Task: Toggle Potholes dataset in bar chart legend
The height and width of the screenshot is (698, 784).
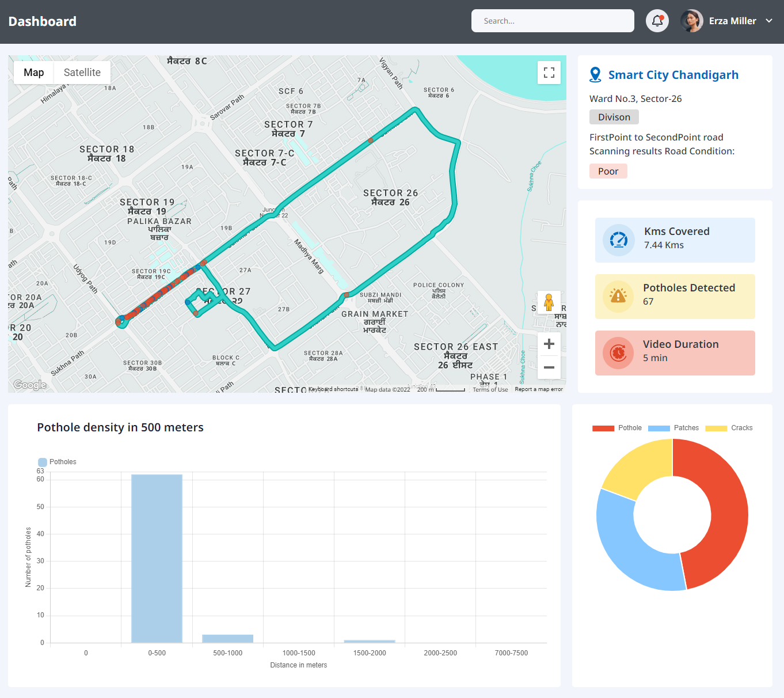Action: click(x=57, y=462)
